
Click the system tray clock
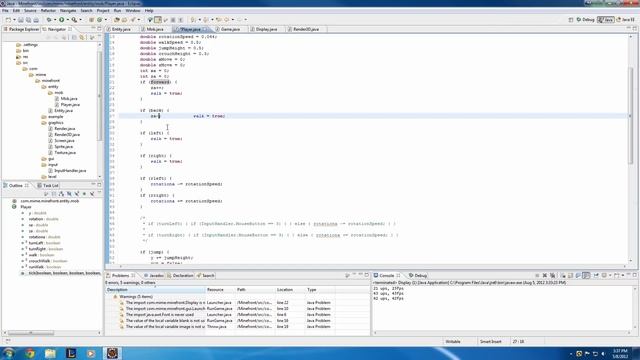[620, 353]
